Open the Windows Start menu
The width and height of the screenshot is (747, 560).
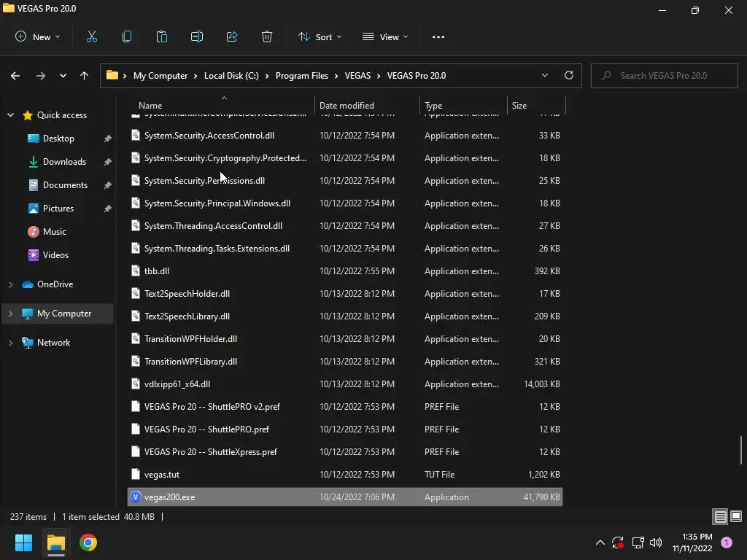tap(23, 542)
